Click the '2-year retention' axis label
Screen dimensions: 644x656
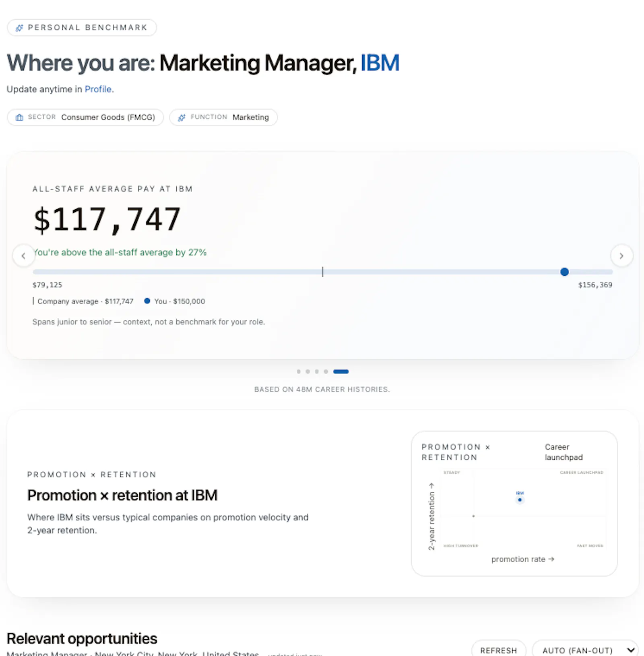(x=431, y=517)
